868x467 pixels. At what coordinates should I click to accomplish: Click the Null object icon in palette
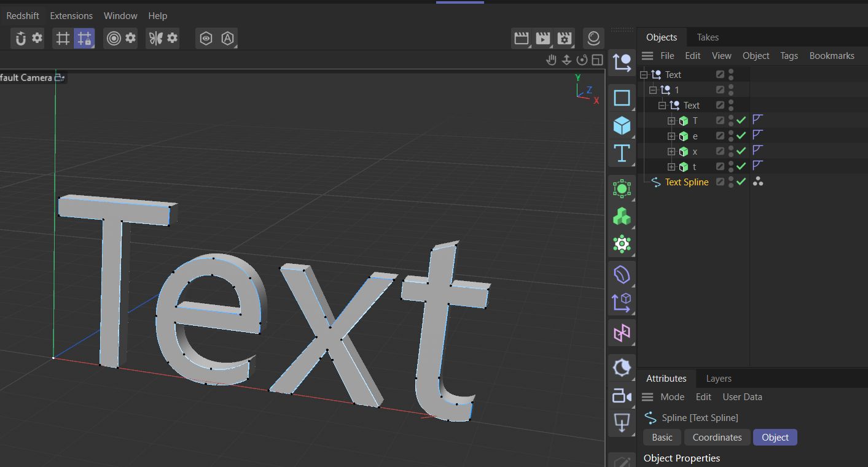coord(622,63)
